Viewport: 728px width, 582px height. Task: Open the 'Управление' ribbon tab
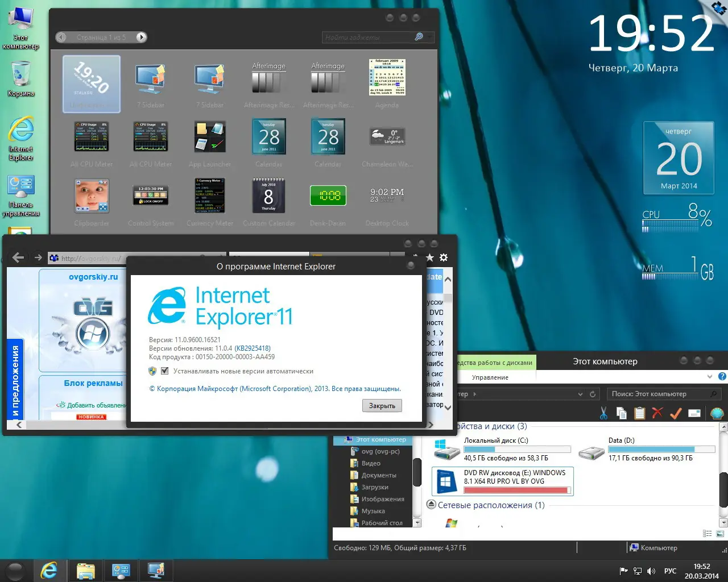(x=490, y=377)
